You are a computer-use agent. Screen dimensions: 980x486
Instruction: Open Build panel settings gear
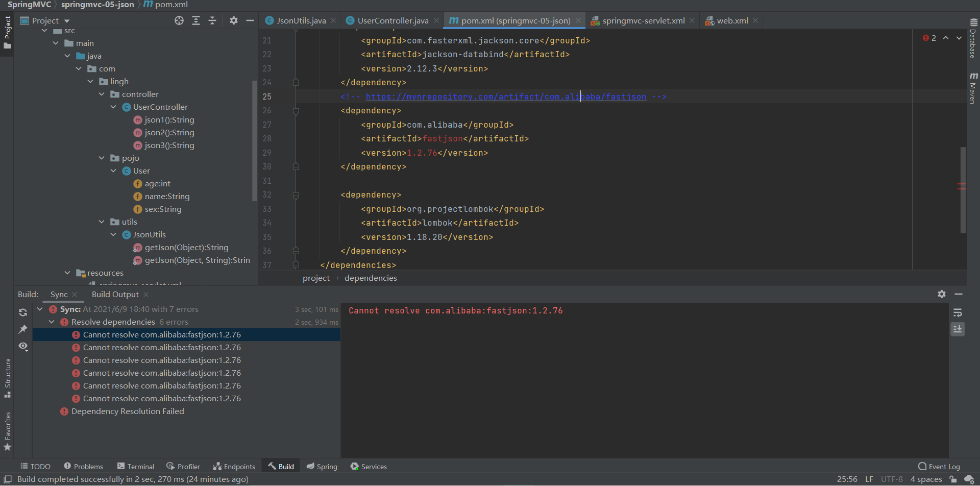point(942,294)
